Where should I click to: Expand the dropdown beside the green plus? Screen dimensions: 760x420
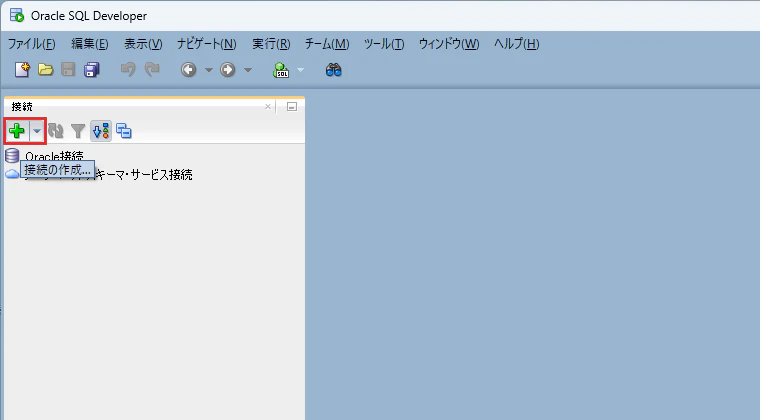point(37,131)
